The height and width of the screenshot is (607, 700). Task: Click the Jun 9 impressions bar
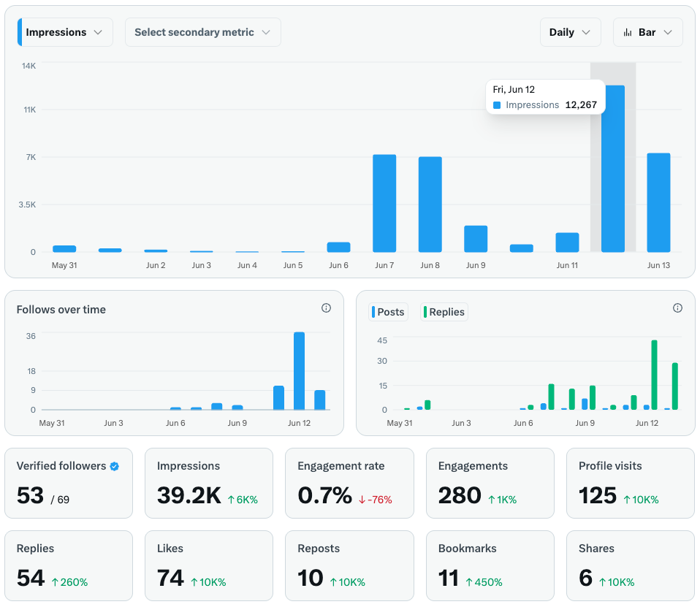pos(476,239)
